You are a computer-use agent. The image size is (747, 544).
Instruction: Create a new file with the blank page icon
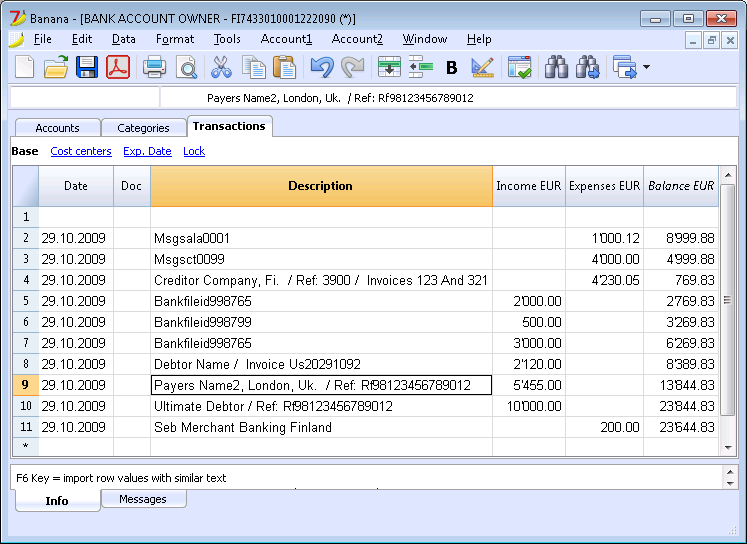[25, 67]
